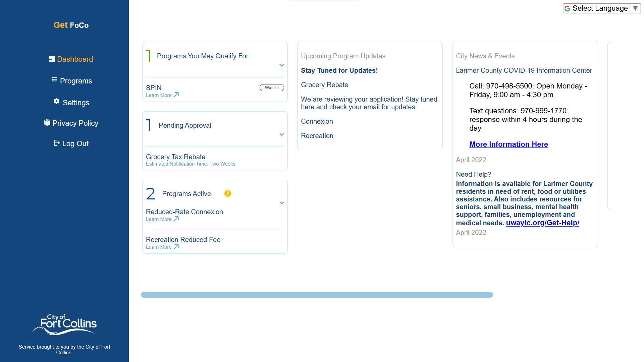Click arrow icon beside Recreation Reduced Fee Learn More

coord(176,247)
